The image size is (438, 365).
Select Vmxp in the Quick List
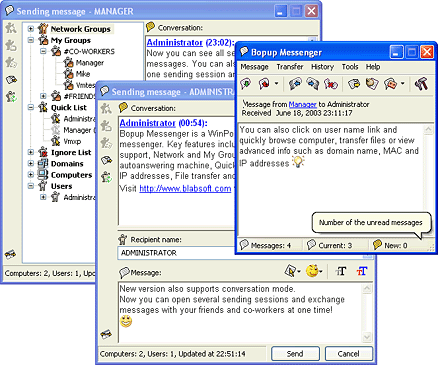[x=72, y=141]
